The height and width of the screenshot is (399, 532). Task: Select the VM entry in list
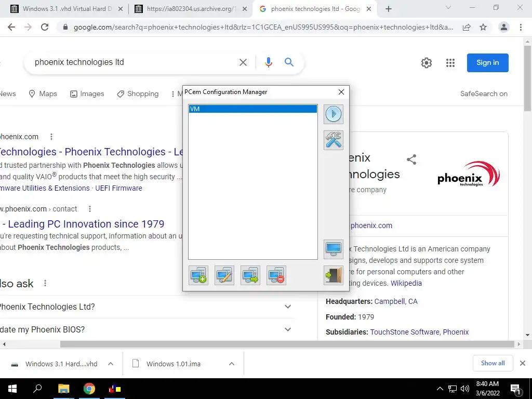[x=253, y=109]
